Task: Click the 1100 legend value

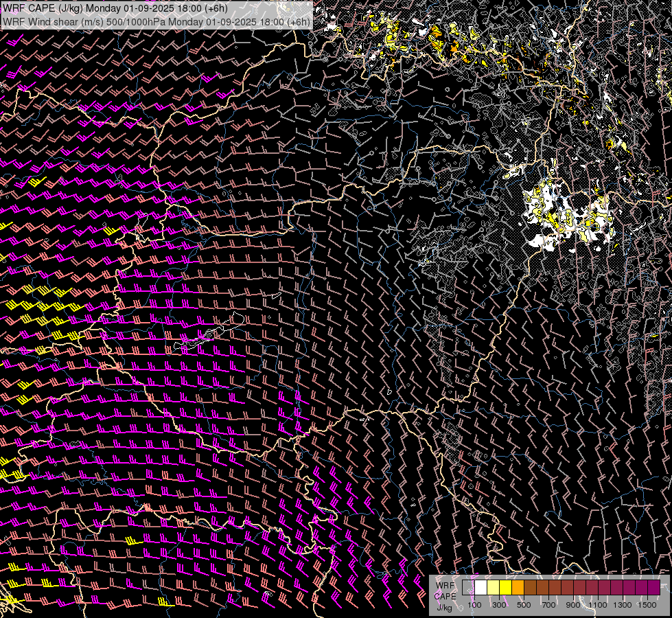Action: [598, 605]
